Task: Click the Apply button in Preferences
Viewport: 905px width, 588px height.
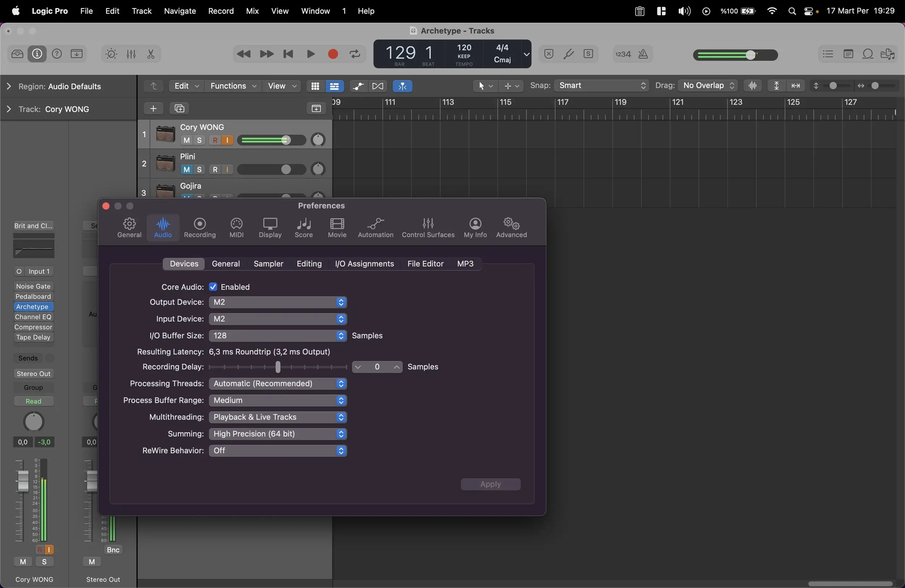Action: pos(490,484)
